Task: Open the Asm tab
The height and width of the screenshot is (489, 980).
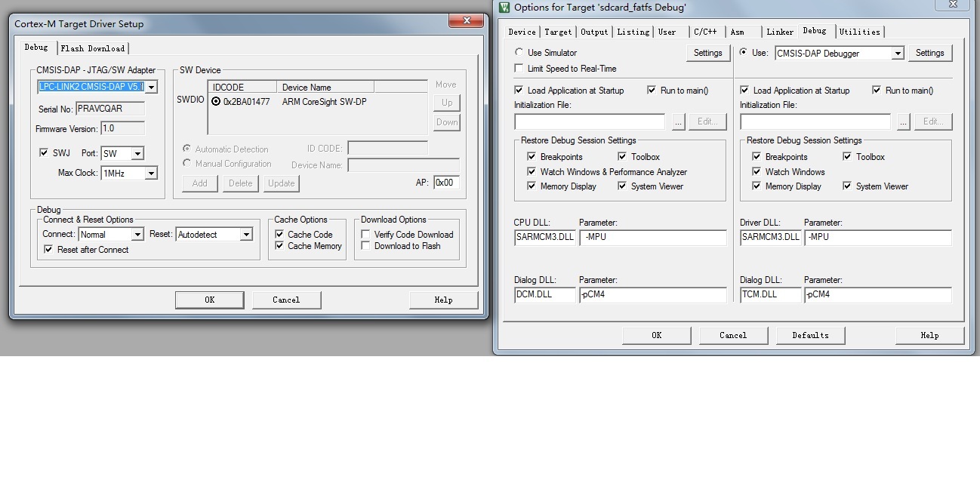Action: pos(737,32)
